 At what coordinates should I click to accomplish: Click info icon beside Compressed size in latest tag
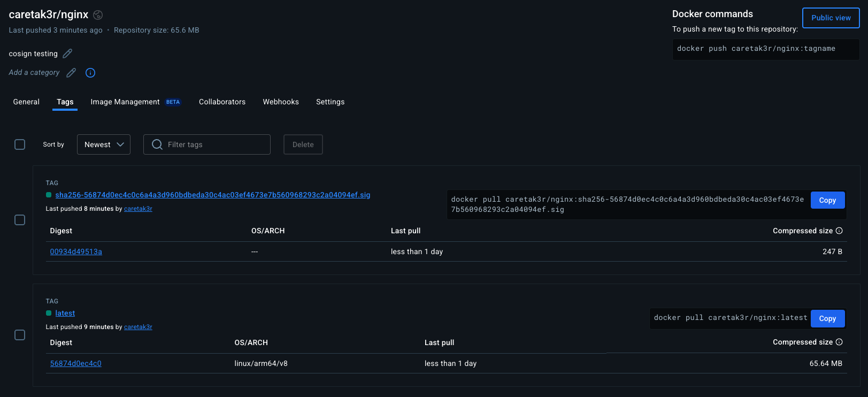tap(839, 342)
